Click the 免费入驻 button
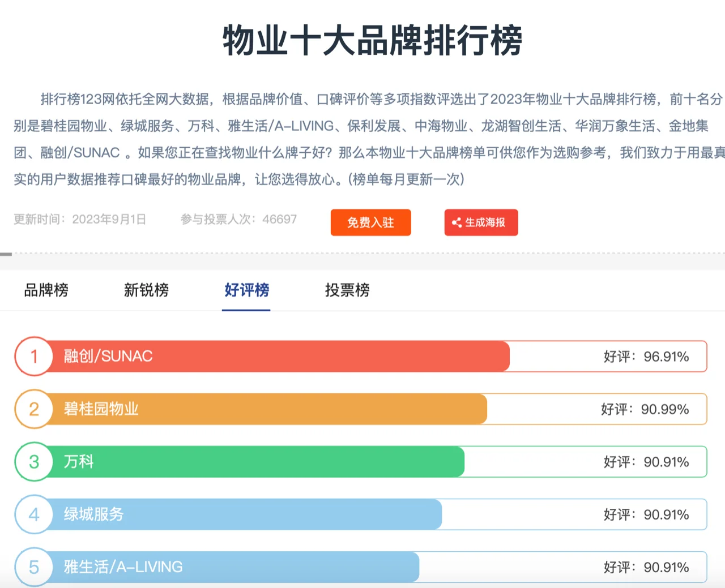This screenshot has height=588, width=725. coord(370,222)
